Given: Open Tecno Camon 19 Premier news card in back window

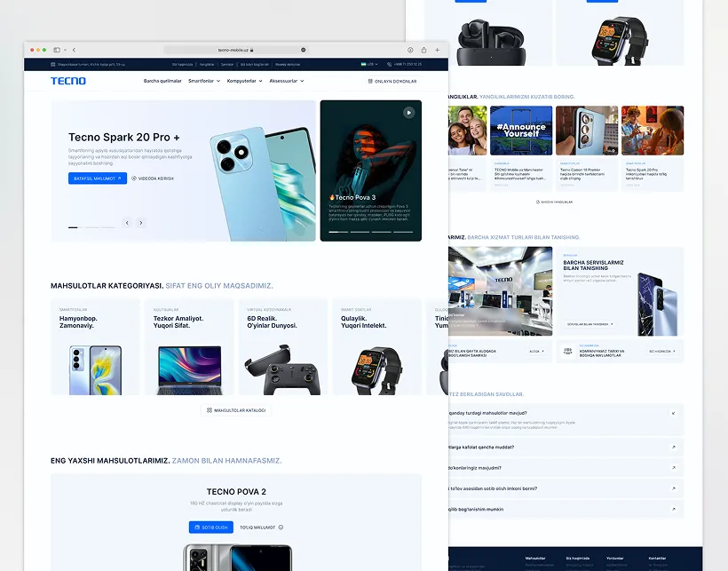Looking at the screenshot, I should [x=587, y=148].
